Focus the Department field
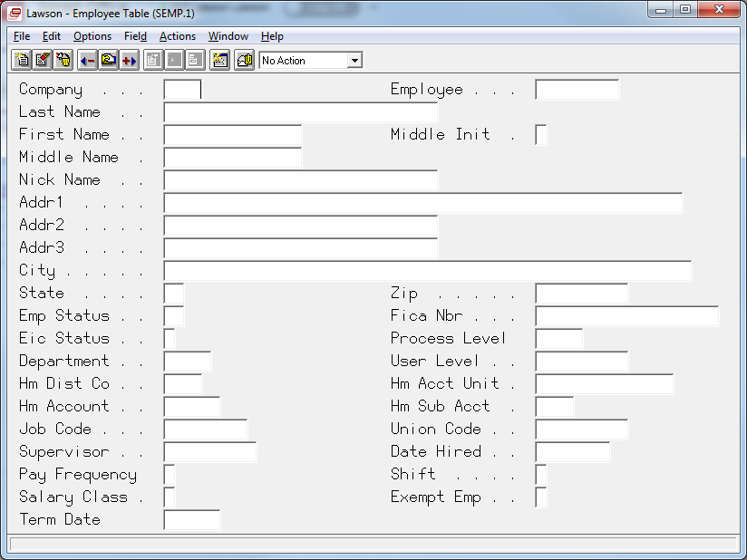Image resolution: width=747 pixels, height=560 pixels. pyautogui.click(x=188, y=361)
